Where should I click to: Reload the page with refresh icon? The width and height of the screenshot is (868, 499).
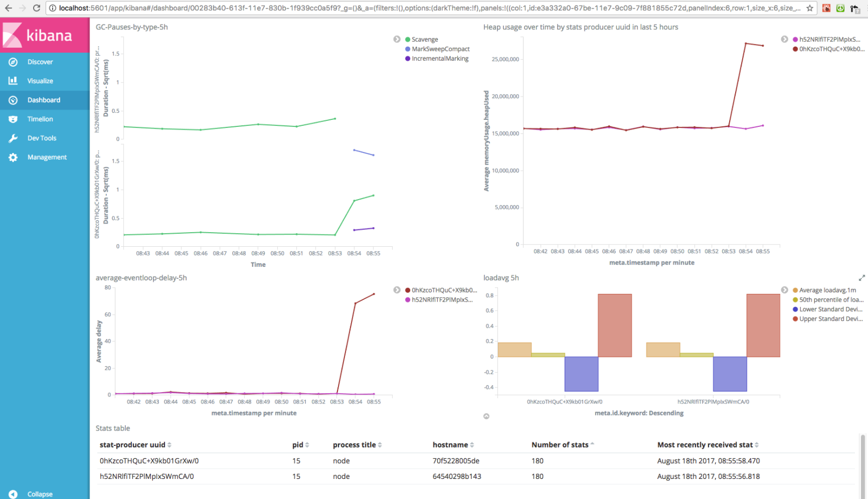tap(37, 8)
